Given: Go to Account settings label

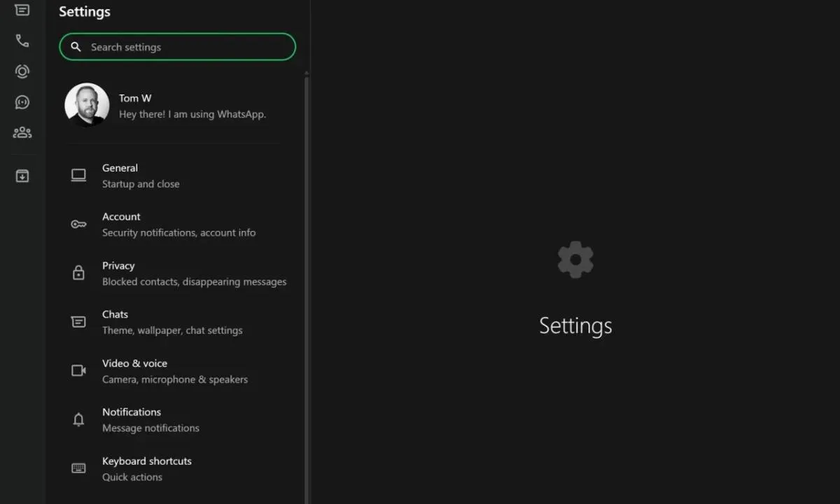Looking at the screenshot, I should (x=121, y=217).
